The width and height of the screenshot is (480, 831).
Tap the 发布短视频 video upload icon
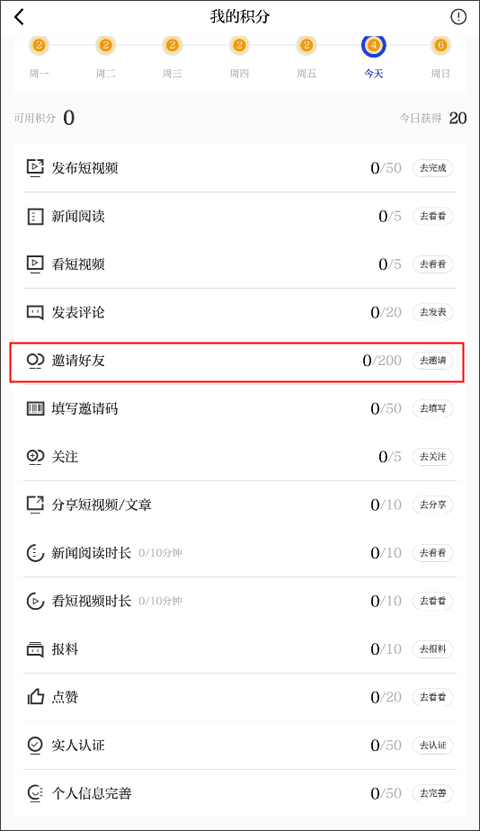pyautogui.click(x=35, y=168)
